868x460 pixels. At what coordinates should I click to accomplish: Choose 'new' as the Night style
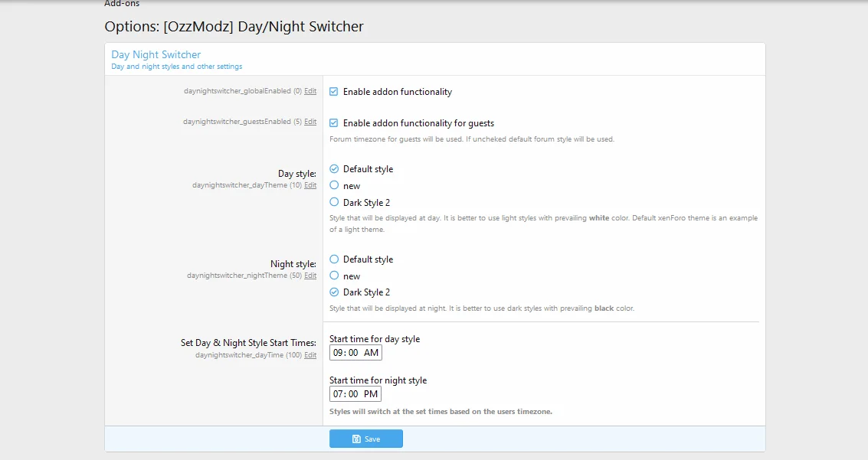(334, 276)
